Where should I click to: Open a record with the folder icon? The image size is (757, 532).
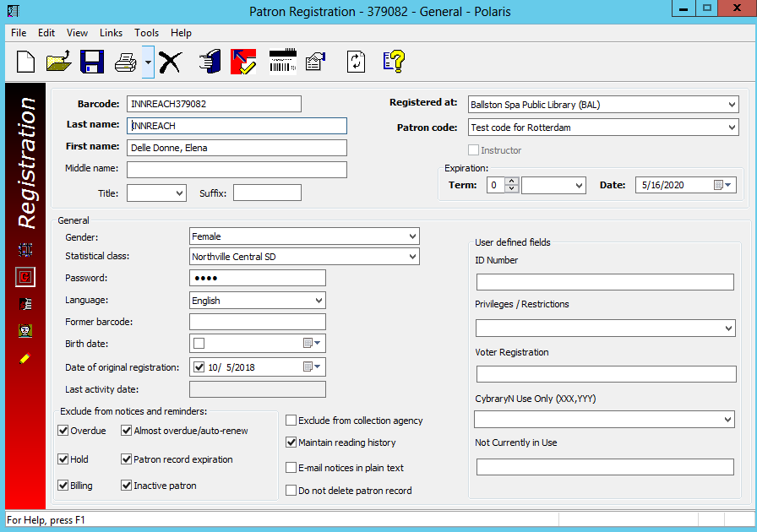58,62
